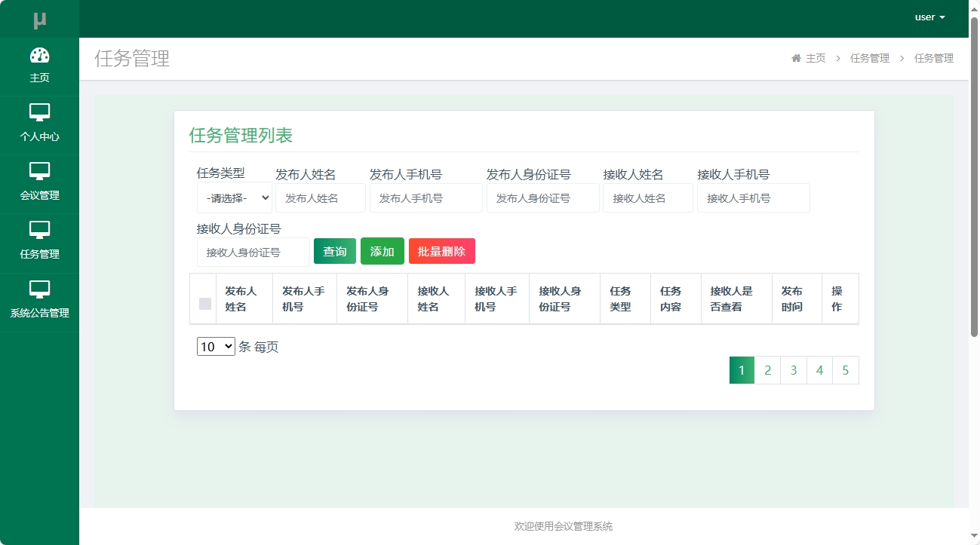The width and height of the screenshot is (980, 545).
Task: Click the house icon in the breadcrumb
Action: (795, 57)
